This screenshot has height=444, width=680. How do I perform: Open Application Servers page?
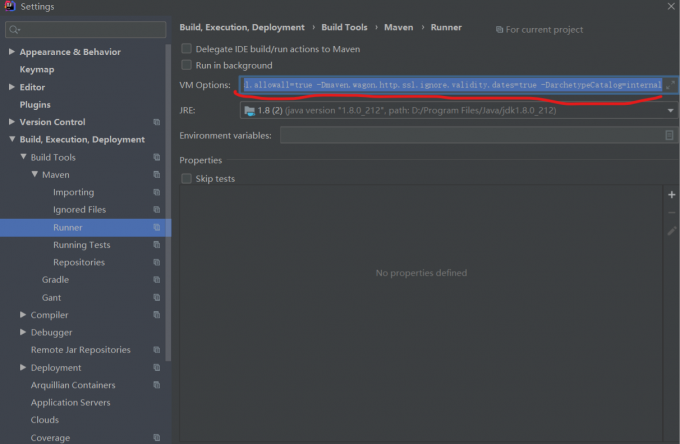70,402
